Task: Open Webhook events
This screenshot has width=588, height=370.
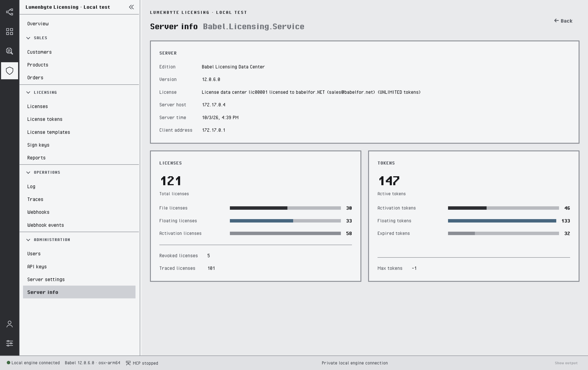Action: 79,225
